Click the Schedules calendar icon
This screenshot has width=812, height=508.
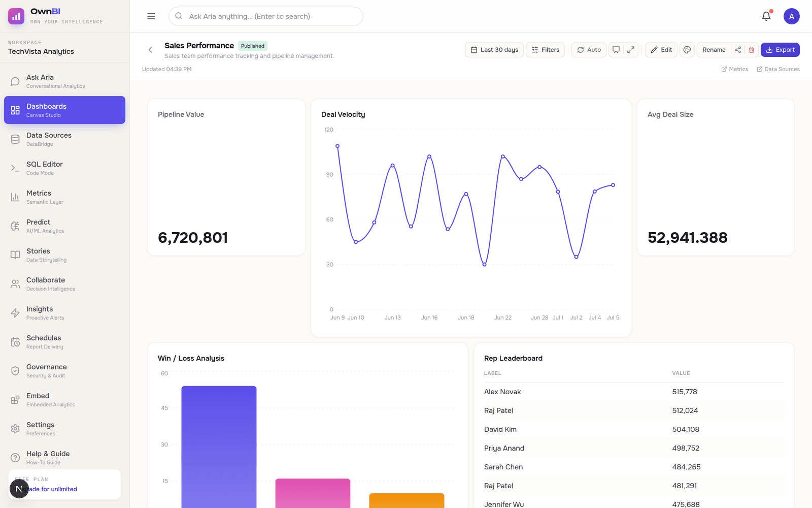click(15, 342)
